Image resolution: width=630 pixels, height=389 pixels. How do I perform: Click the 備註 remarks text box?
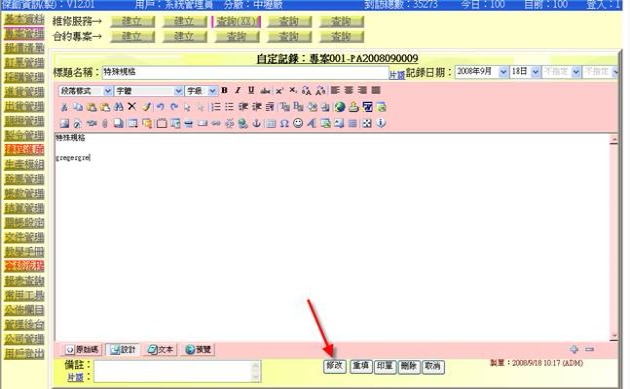[177, 371]
